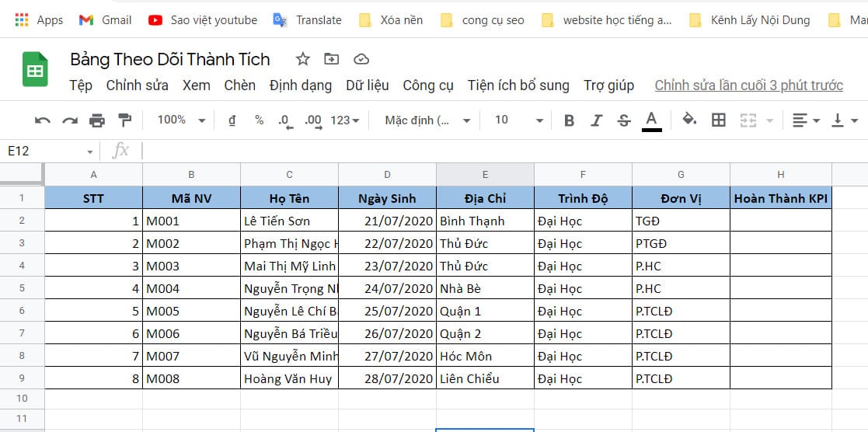868x432 pixels.
Task: Select the date cell 25/07/2020
Action: [x=388, y=311]
